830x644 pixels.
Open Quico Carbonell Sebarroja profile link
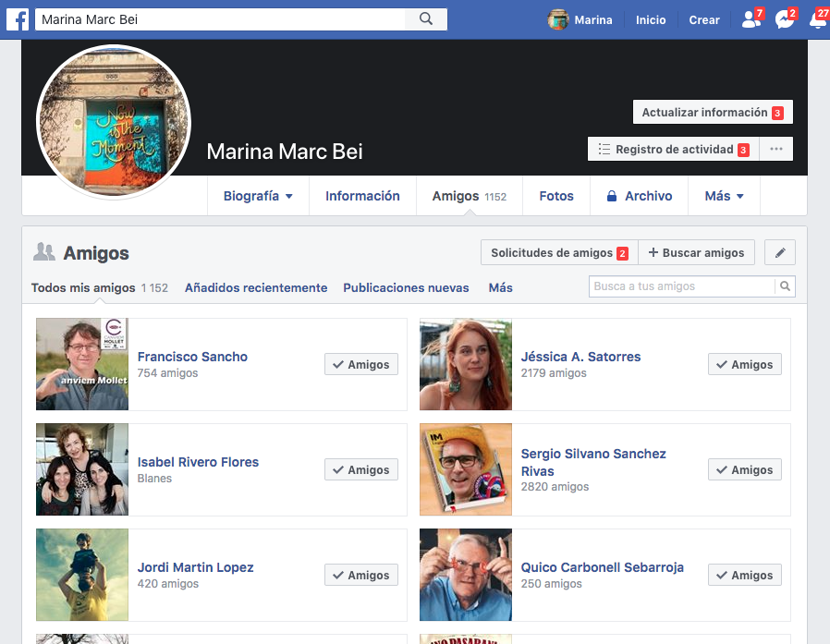(x=603, y=567)
